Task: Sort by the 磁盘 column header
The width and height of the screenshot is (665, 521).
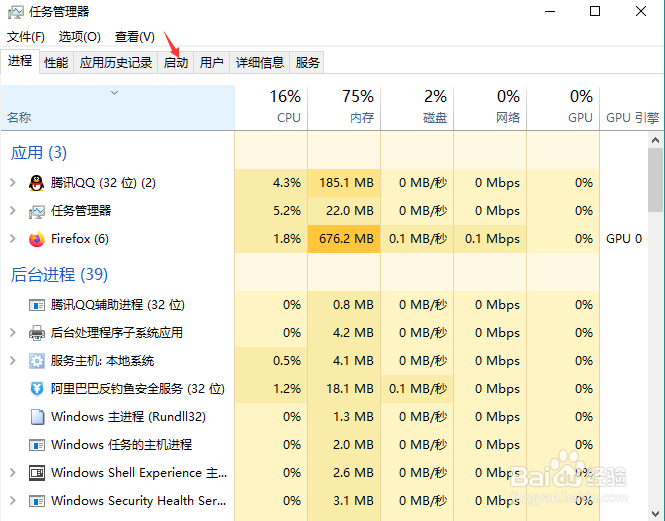Action: 417,107
